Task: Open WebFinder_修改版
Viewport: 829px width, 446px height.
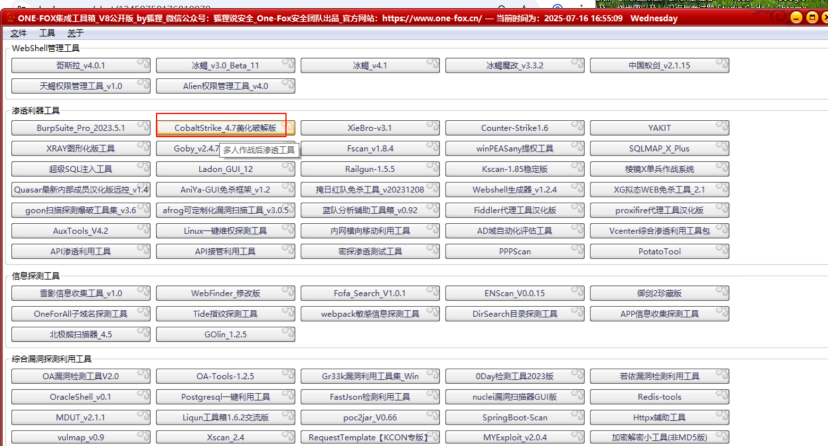Action: [x=226, y=293]
